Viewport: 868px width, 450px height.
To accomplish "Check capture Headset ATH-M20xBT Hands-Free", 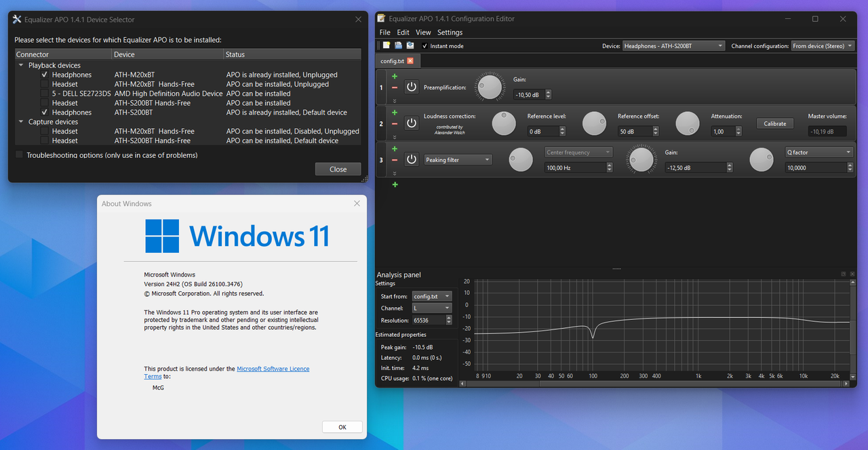I will (45, 131).
